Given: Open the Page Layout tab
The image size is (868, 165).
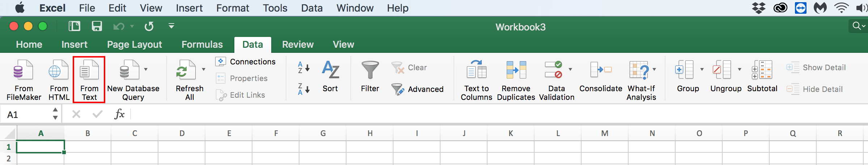Looking at the screenshot, I should (x=134, y=45).
